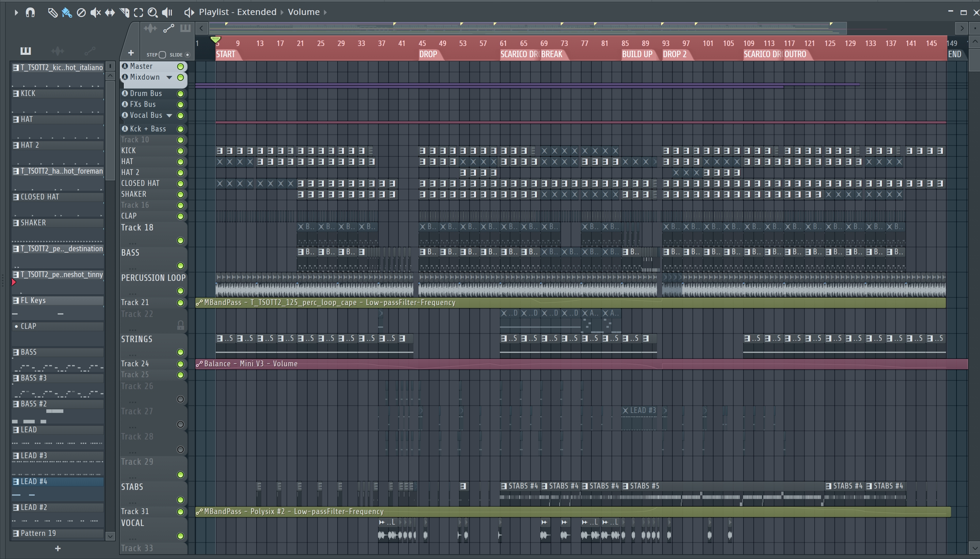Select the Slice tool
980x559 pixels.
124,13
